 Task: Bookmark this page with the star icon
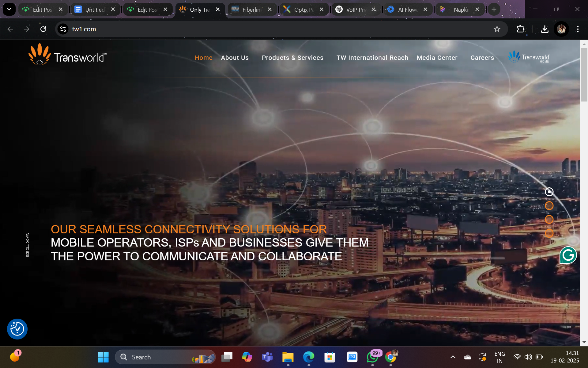pyautogui.click(x=497, y=29)
